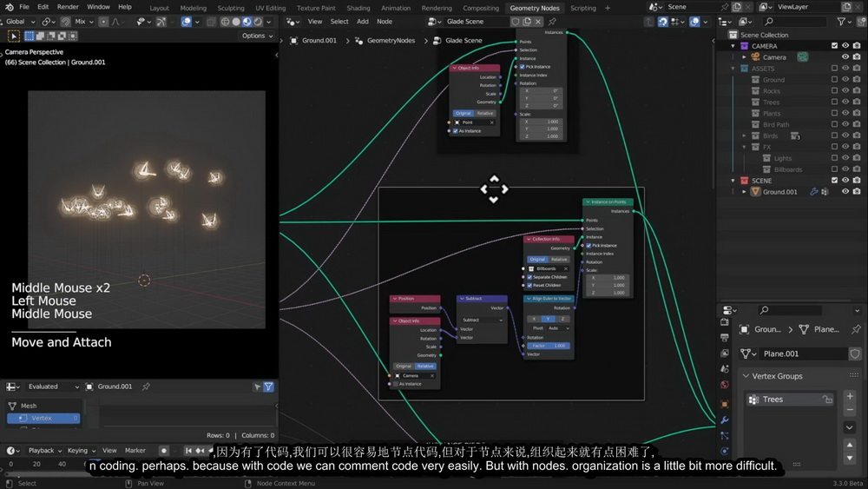Select the tweak select tool icon

13,36
